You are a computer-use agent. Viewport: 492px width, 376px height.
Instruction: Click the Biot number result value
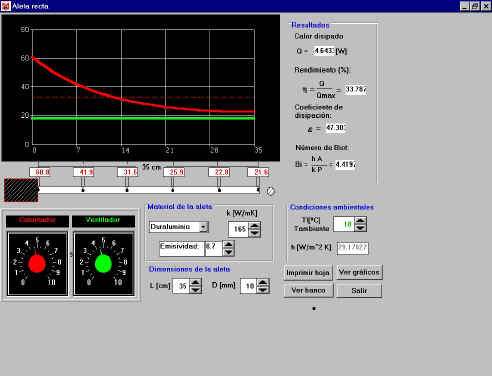346,164
